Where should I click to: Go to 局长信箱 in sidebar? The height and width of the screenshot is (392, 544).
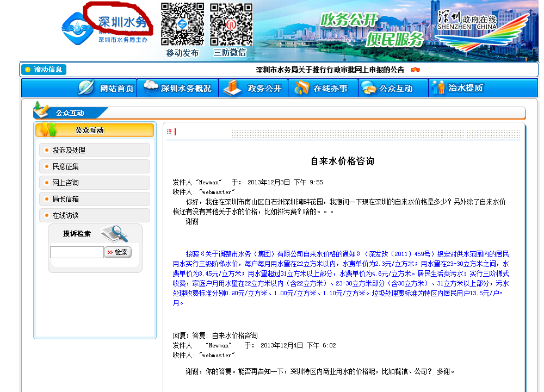66,199
